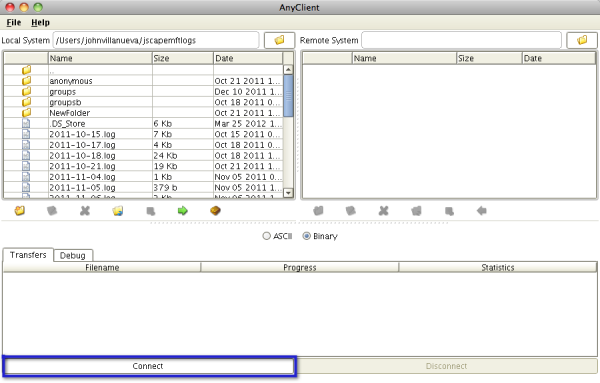
Task: Click the file icon beside 2011-11-05.log
Action: (26, 187)
